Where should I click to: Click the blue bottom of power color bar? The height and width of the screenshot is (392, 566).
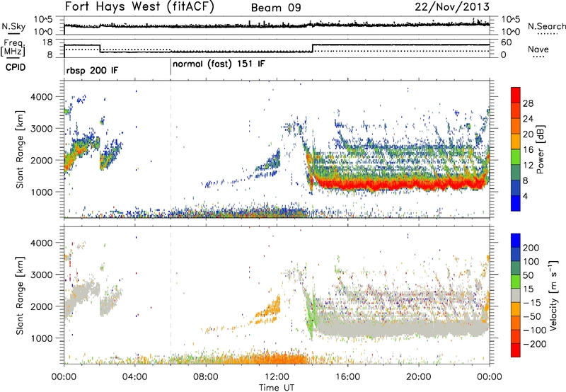point(516,203)
